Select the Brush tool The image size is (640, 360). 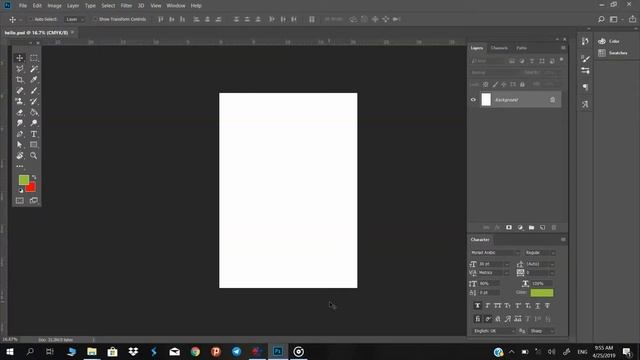tap(33, 91)
